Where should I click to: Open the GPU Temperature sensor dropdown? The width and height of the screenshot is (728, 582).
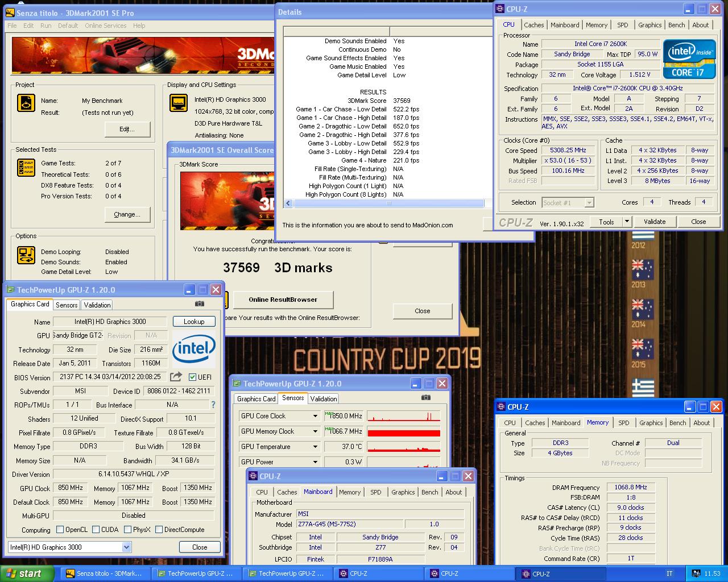(315, 447)
